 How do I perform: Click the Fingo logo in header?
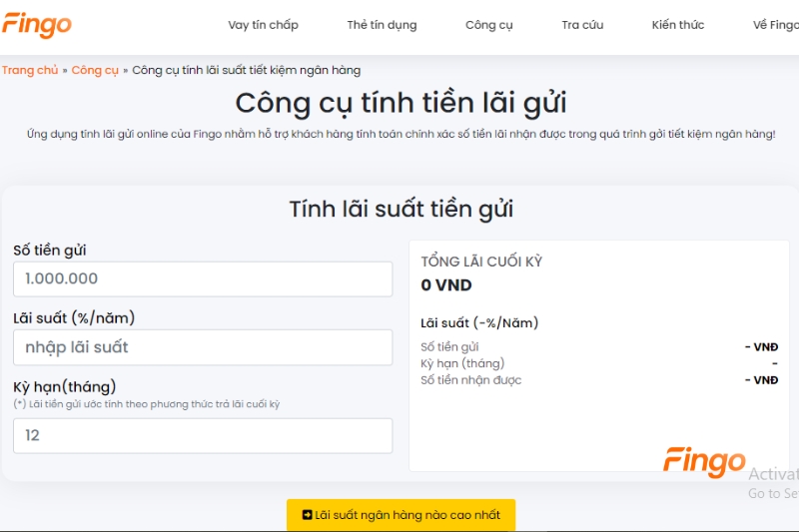click(37, 24)
